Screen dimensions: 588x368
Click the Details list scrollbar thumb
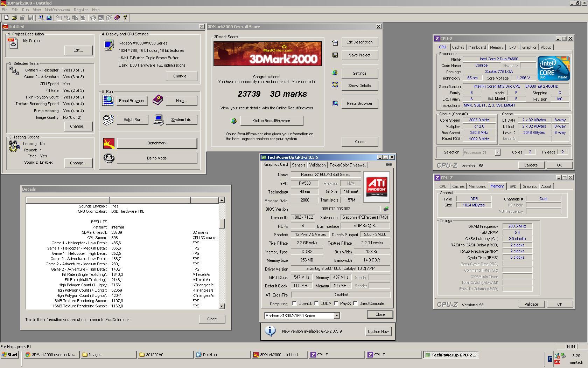pyautogui.click(x=222, y=223)
